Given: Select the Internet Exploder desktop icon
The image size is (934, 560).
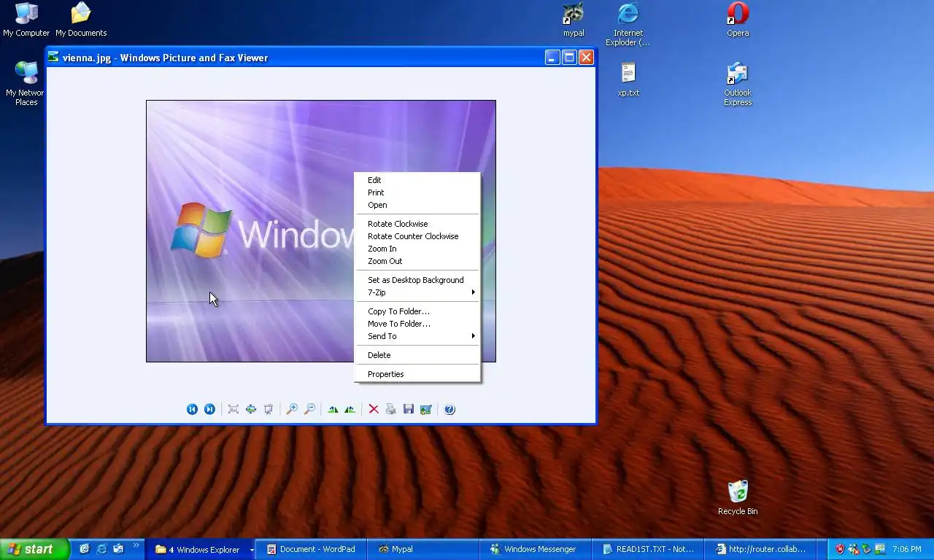Looking at the screenshot, I should [x=628, y=24].
